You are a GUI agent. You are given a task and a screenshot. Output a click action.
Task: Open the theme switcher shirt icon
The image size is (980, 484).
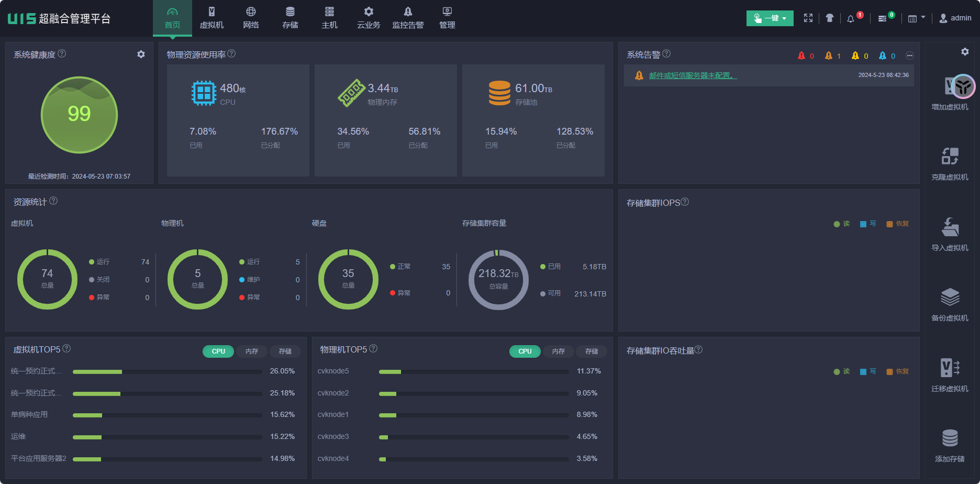pos(830,18)
